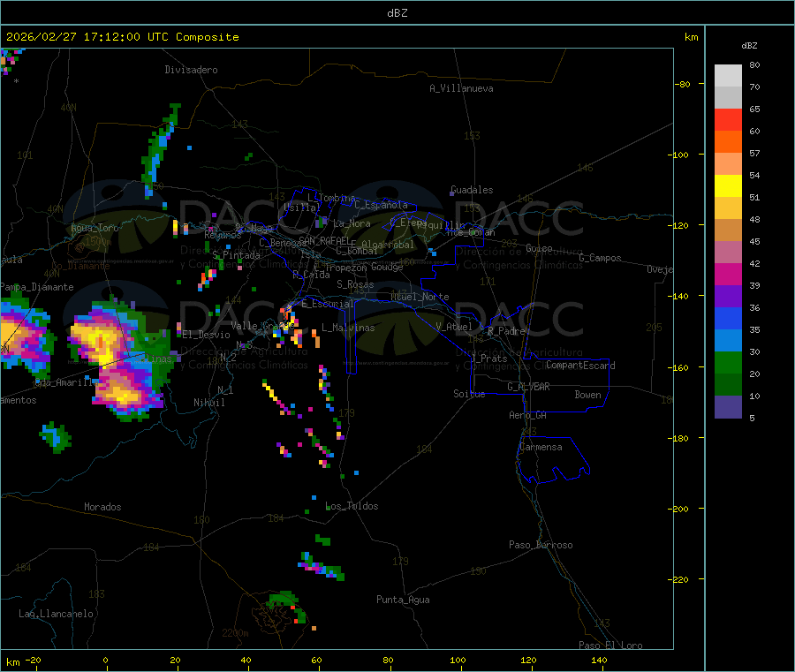This screenshot has height=672, width=795.
Task: Click the Los_Toldos map label
Action: tap(352, 506)
